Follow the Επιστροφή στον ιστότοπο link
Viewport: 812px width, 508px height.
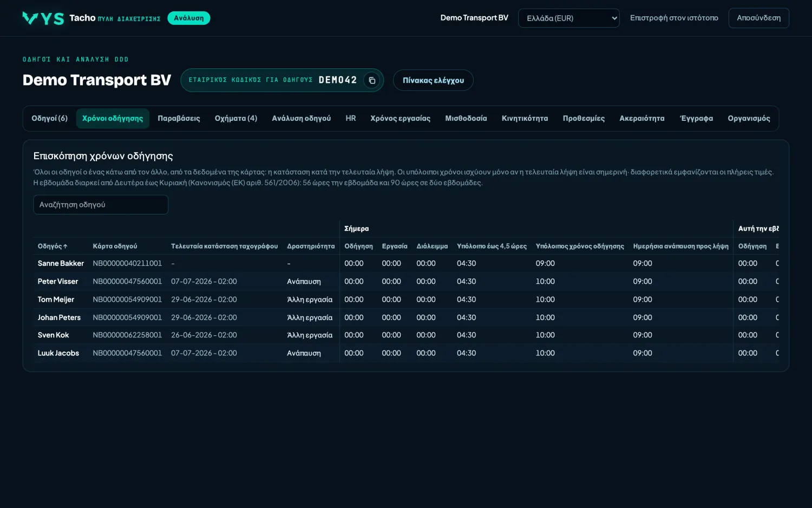pos(674,18)
